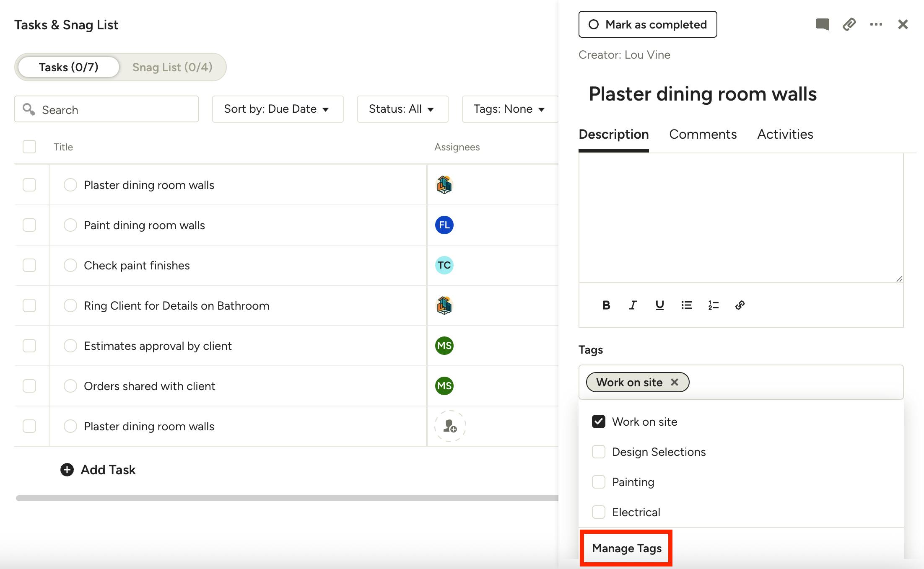This screenshot has height=569, width=924.
Task: Mark Check paint finishes complete via circle
Action: [70, 265]
